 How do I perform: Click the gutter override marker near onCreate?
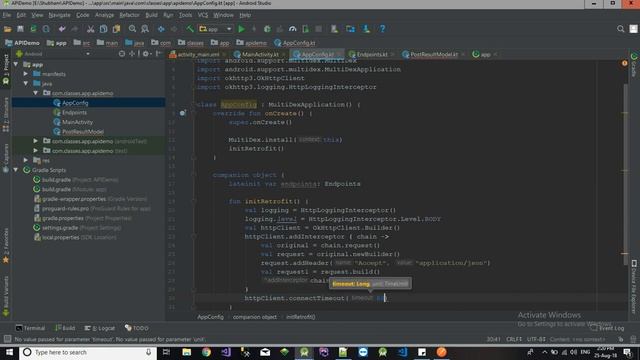coord(183,113)
